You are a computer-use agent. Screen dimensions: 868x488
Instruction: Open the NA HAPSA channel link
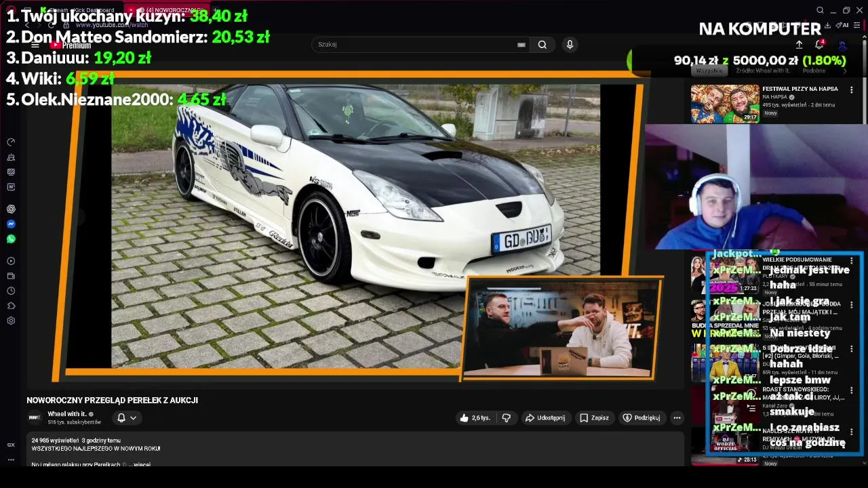(774, 97)
